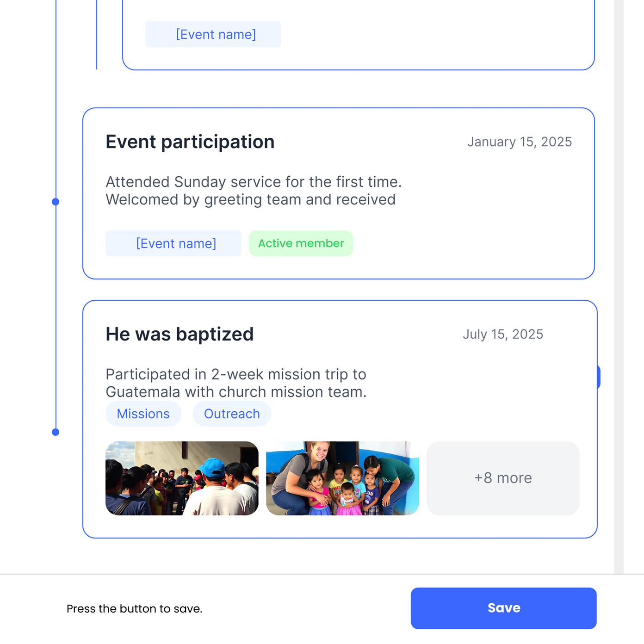Expand the +8 more photos tile
The height and width of the screenshot is (644, 644).
[x=503, y=478]
